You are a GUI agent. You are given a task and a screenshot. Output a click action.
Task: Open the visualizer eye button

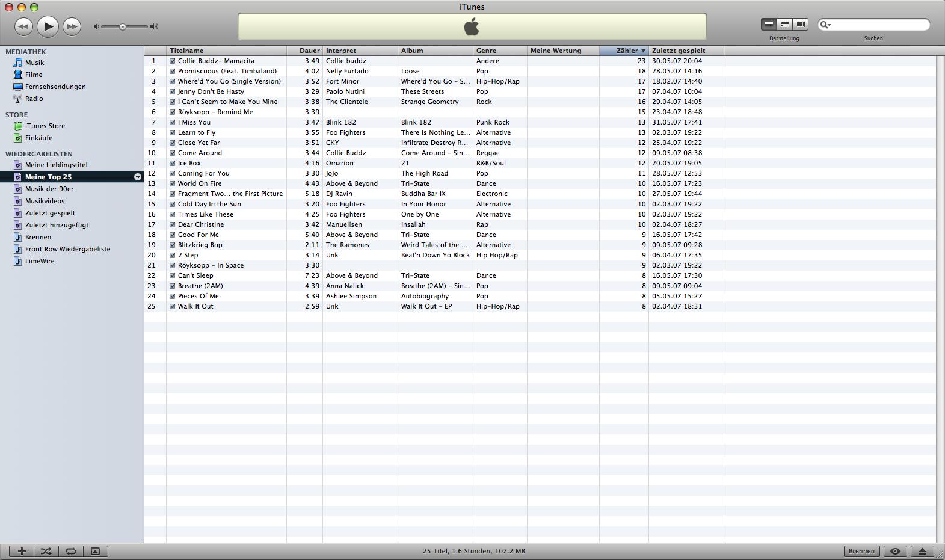(x=895, y=551)
